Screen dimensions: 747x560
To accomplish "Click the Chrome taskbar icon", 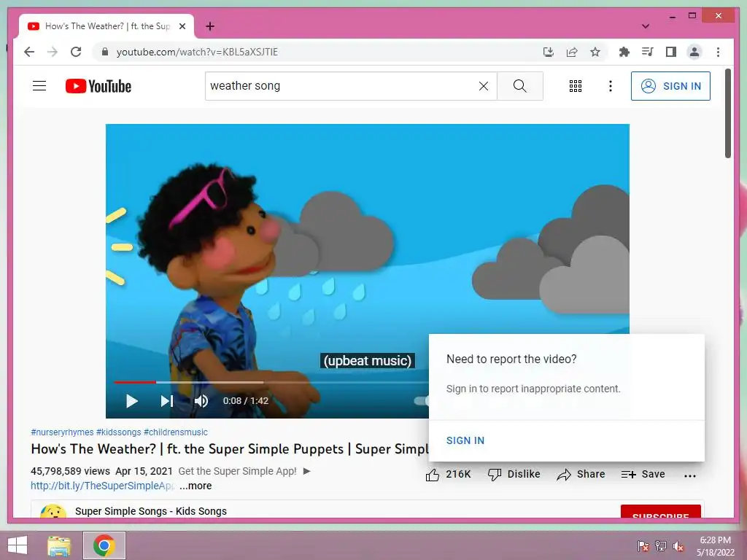I will tap(104, 545).
